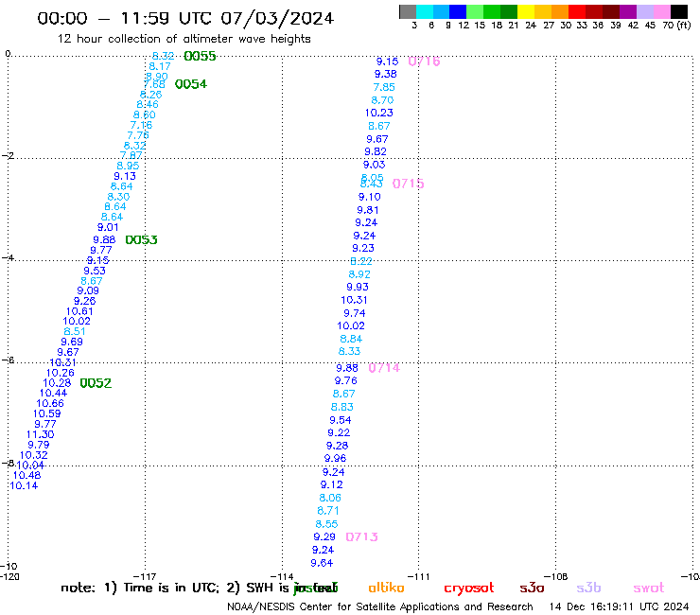Select SWOT time marker 0716
This screenshot has width=700, height=615.
(x=424, y=61)
